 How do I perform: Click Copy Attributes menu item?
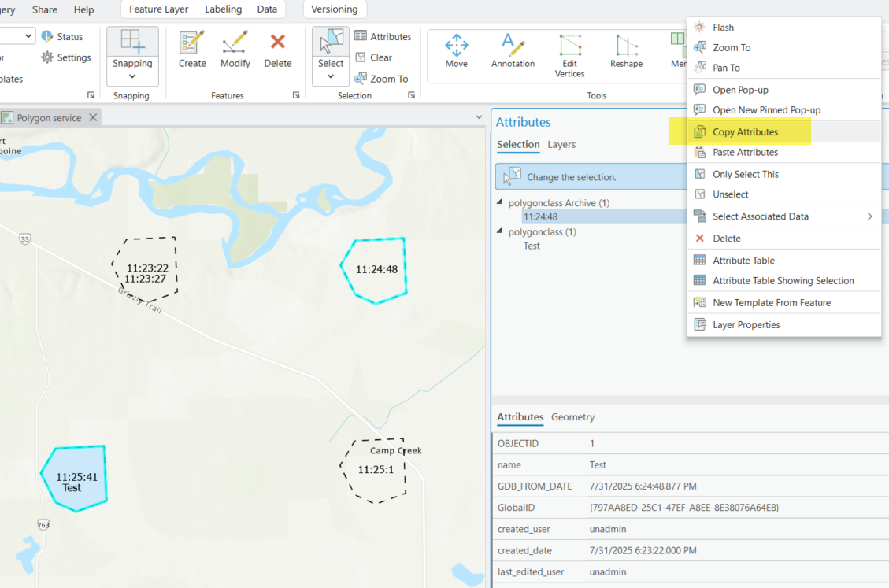tap(784, 131)
